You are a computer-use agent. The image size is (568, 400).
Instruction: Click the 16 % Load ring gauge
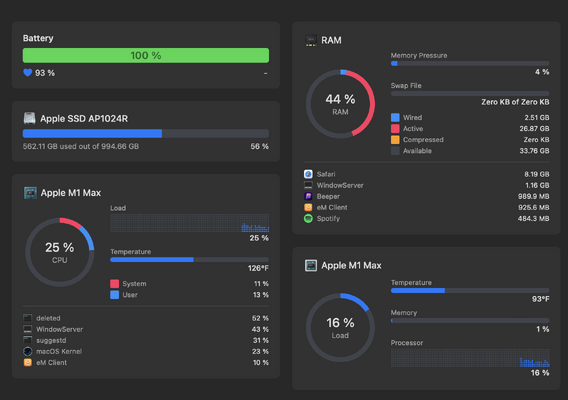click(x=340, y=328)
